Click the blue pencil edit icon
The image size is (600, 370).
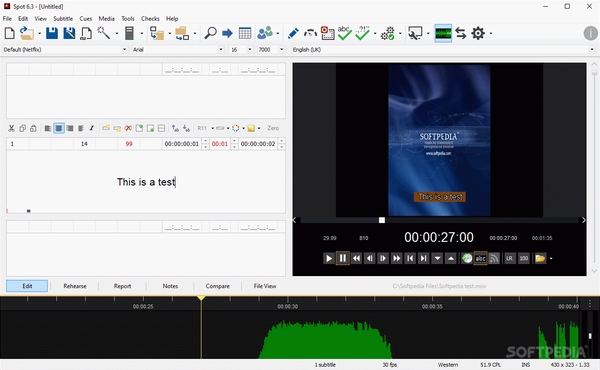click(293, 33)
